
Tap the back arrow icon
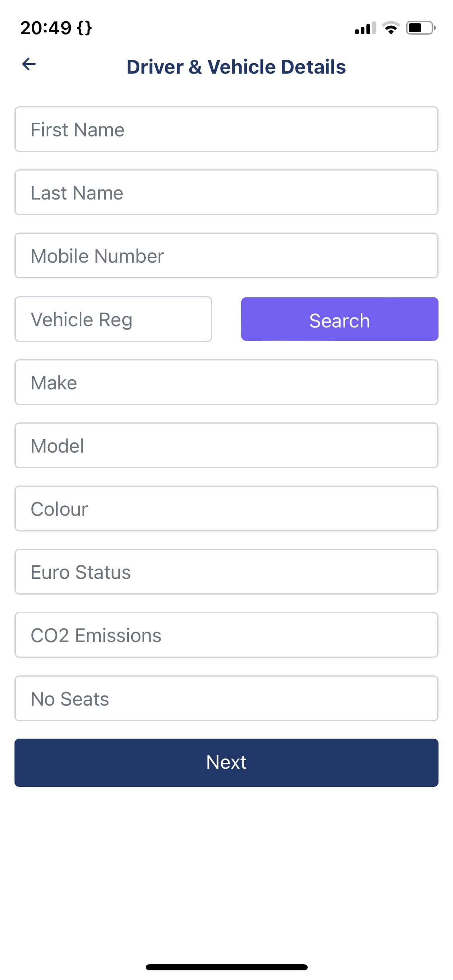click(29, 64)
